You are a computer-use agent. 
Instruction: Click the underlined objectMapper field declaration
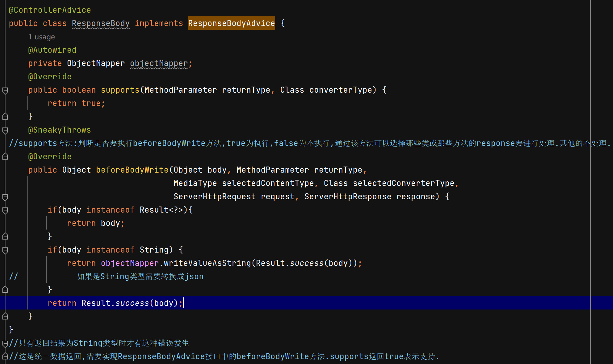pyautogui.click(x=159, y=63)
